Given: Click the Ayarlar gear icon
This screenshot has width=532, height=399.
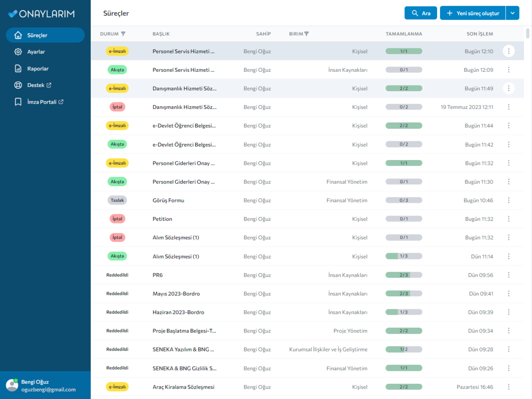Looking at the screenshot, I should (x=18, y=52).
